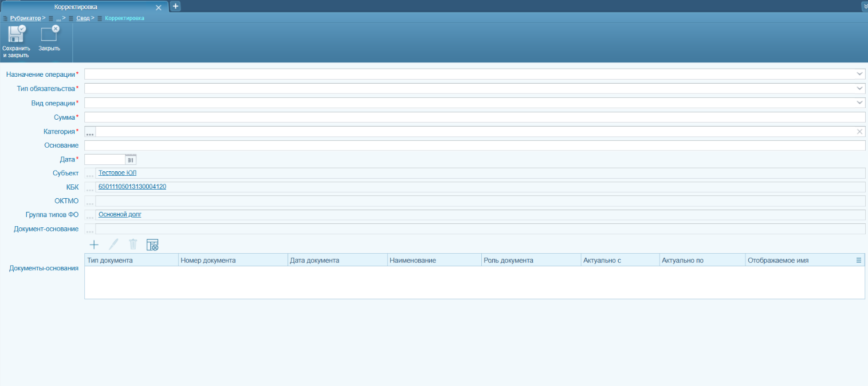Open a new tab with plus button

[x=176, y=6]
